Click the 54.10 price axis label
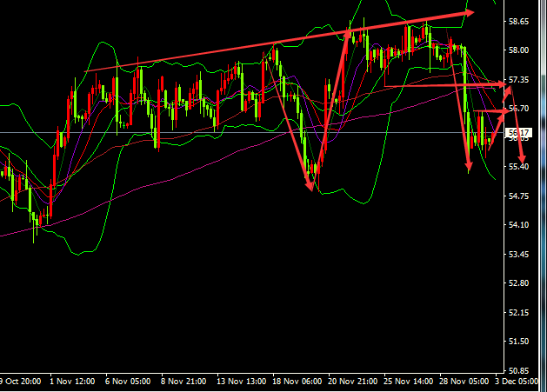 (518, 225)
